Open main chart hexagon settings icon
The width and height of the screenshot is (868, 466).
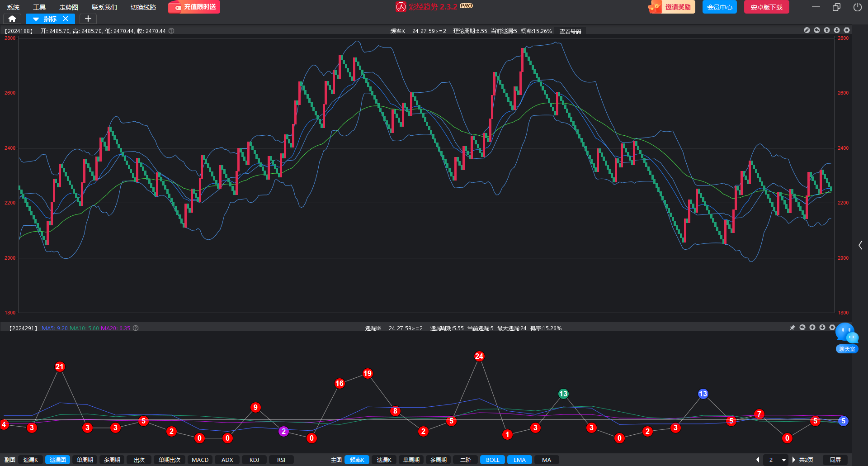[847, 30]
